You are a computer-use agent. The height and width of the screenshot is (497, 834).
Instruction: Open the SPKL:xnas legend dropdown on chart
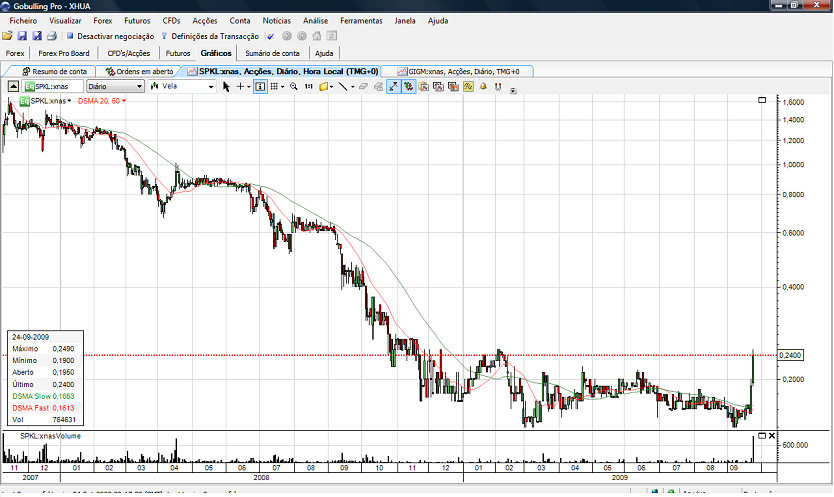[69, 101]
